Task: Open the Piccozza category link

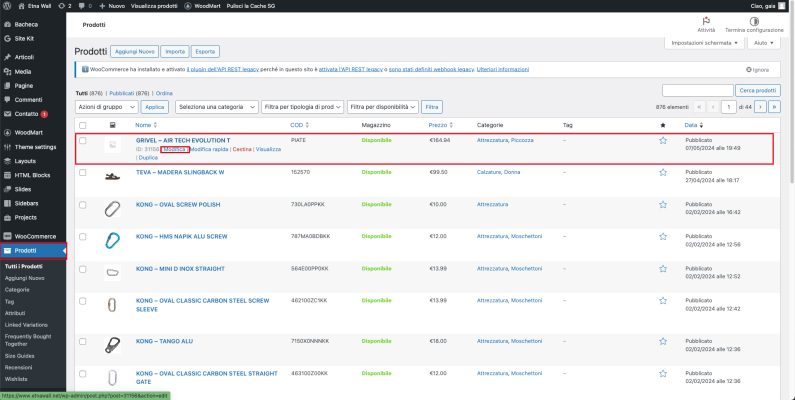Action: click(x=522, y=140)
